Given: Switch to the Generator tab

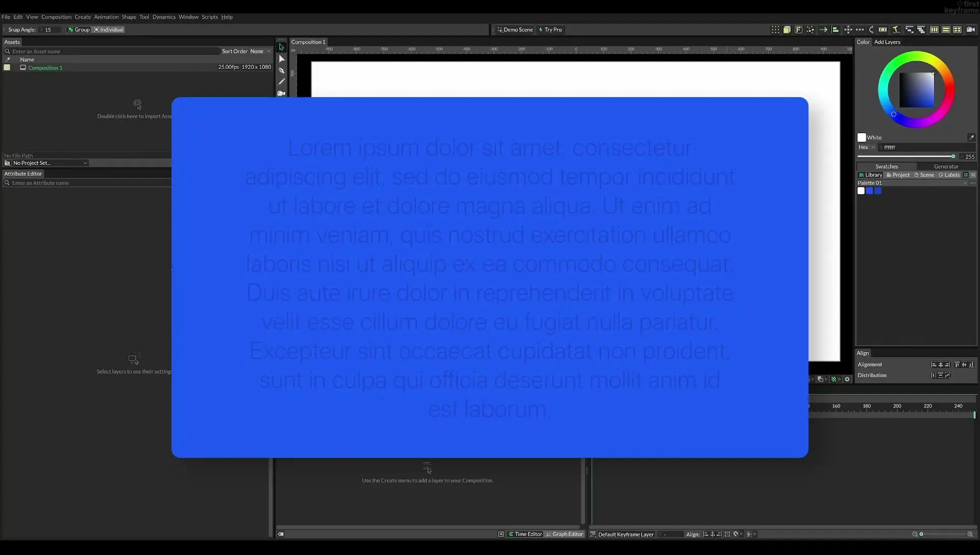Looking at the screenshot, I should pyautogui.click(x=946, y=166).
